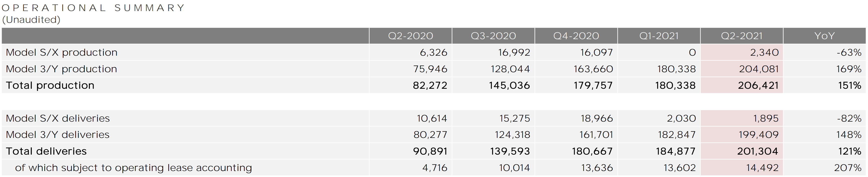This screenshot has width=868, height=177.
Task: Click the Model 3/Y production row label
Action: coord(61,69)
